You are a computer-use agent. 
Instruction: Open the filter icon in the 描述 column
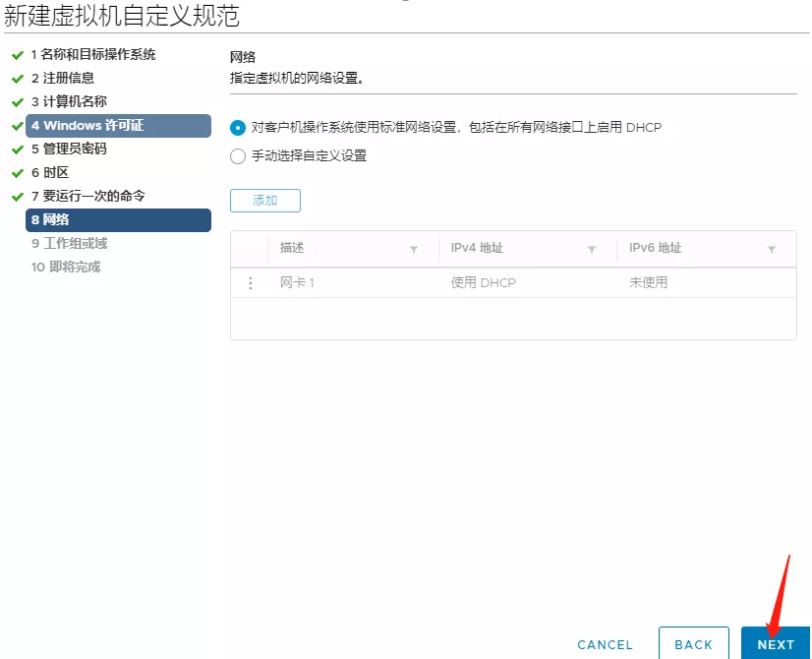[413, 250]
